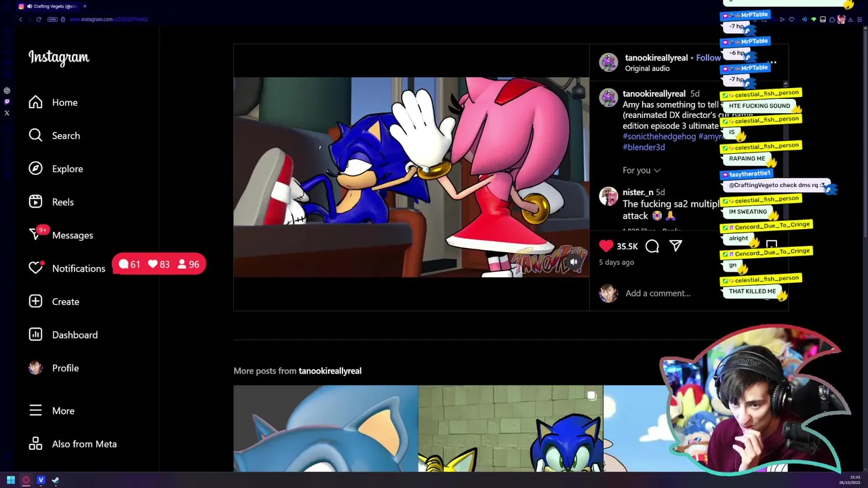
Task: Open the Instagram Home page
Action: pos(53,102)
